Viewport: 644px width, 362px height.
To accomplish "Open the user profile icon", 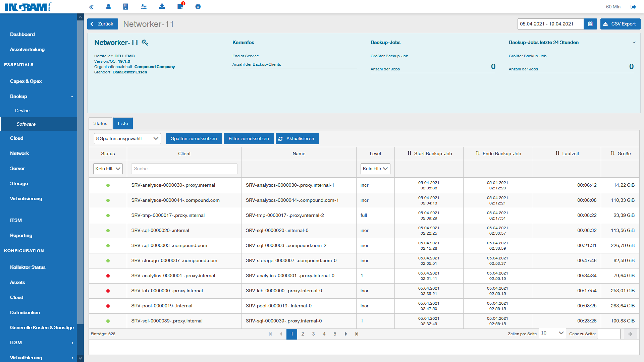I will (108, 7).
